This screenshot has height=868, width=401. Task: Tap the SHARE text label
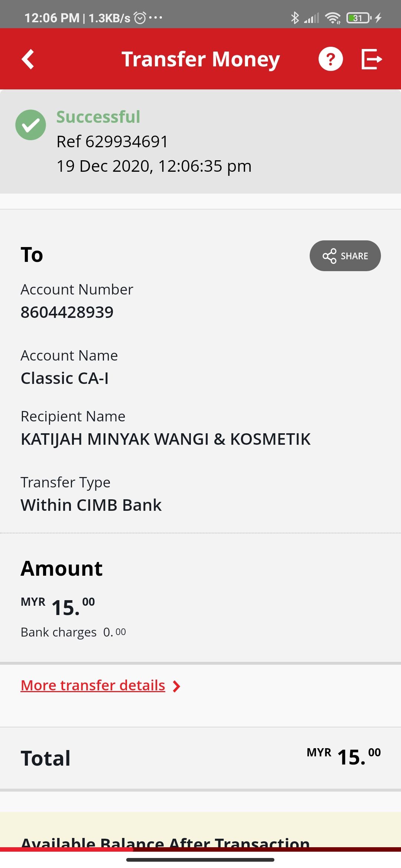coord(354,256)
